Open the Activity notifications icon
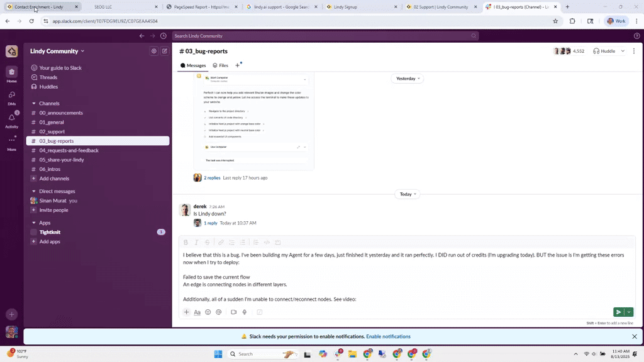Screen dimensions: 644x362 (11, 118)
